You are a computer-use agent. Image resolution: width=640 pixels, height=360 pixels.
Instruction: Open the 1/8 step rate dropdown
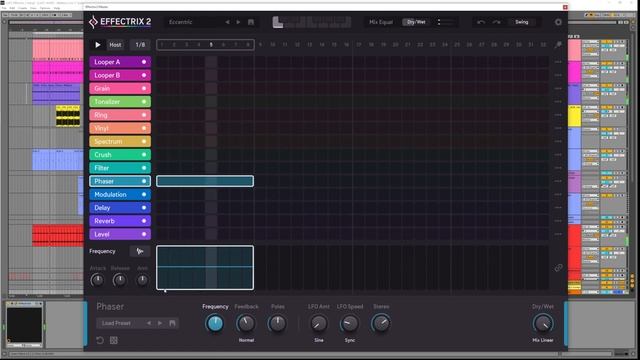140,45
